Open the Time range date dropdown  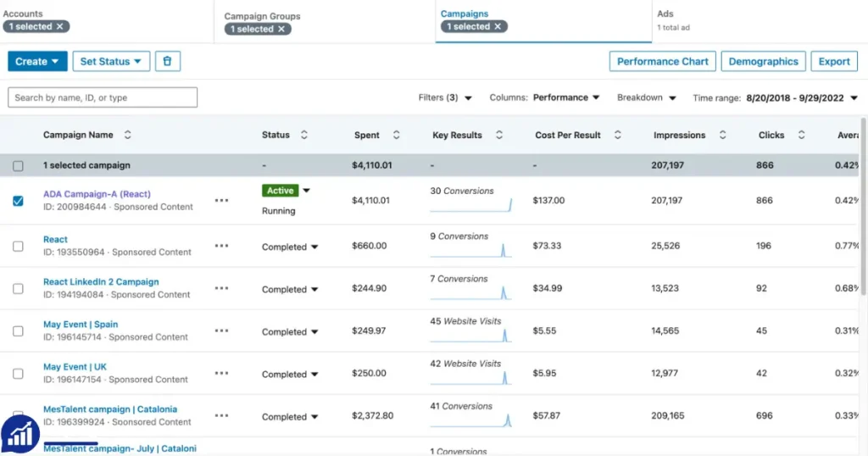775,98
